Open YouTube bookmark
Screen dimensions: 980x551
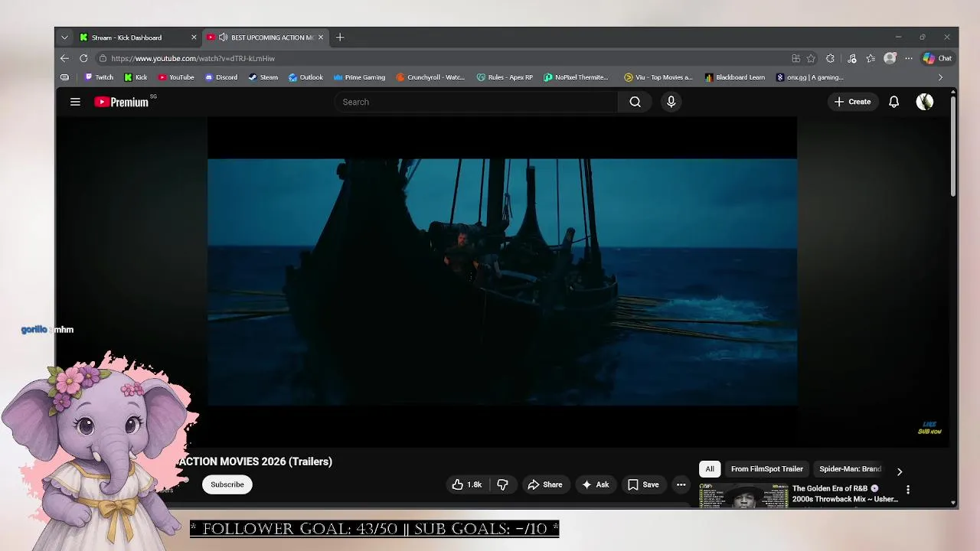[x=176, y=77]
